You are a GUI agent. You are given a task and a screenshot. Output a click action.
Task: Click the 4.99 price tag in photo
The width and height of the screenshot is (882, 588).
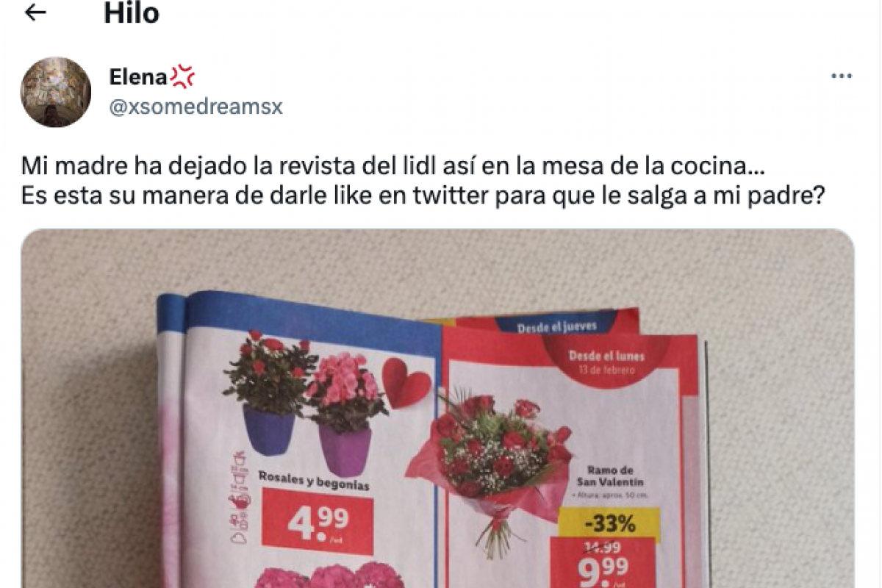318,521
